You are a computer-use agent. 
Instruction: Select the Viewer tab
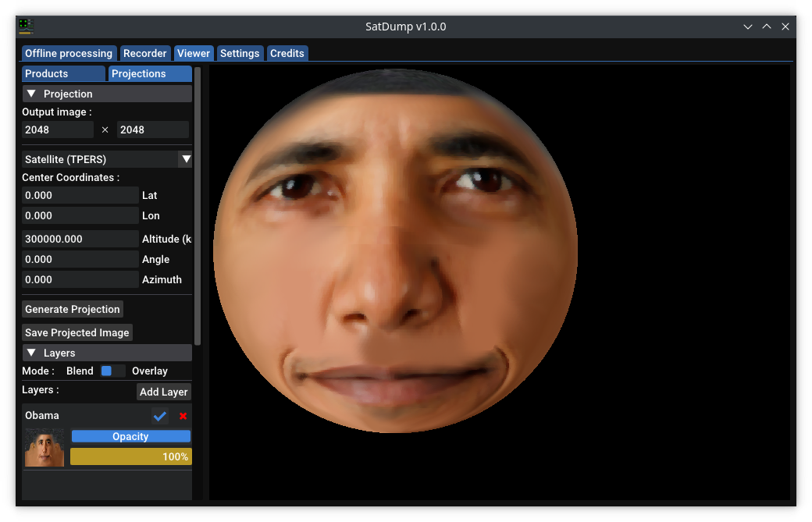click(194, 53)
